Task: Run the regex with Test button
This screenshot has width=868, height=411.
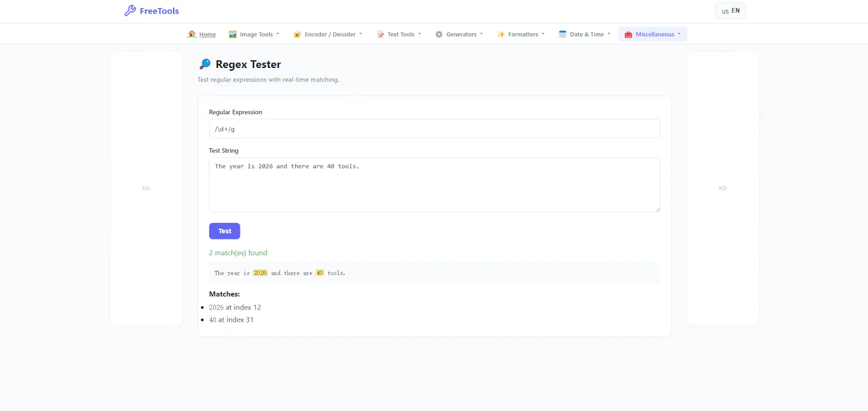Action: [x=225, y=231]
